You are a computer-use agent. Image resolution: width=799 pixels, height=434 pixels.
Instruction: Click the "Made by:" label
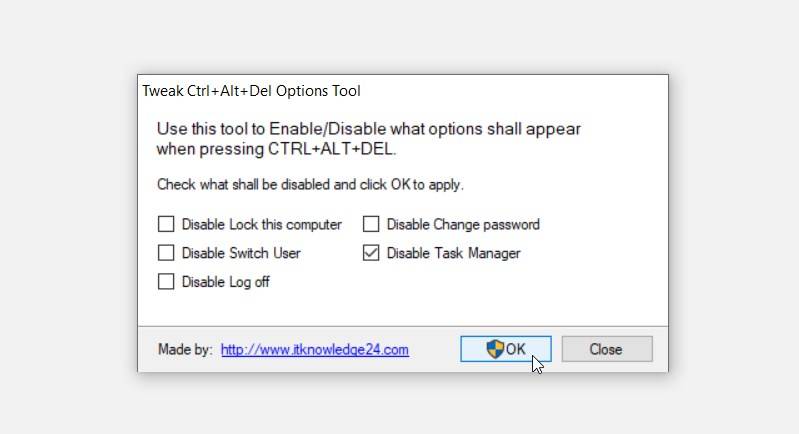[185, 350]
